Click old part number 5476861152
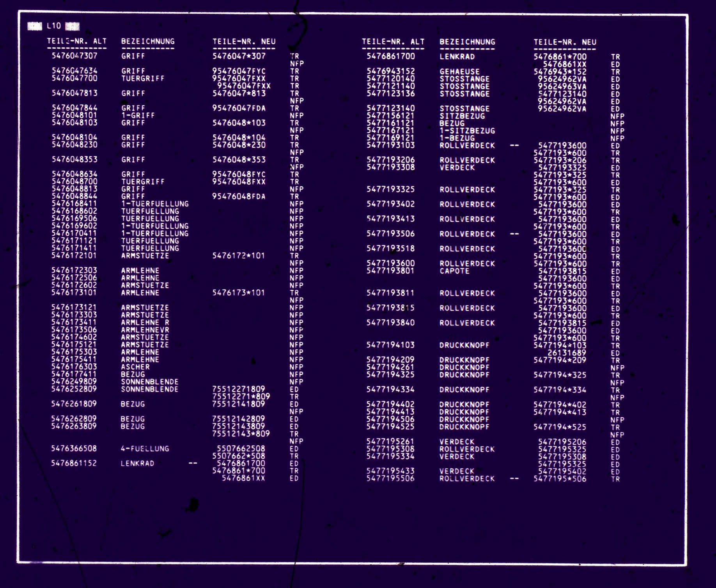The width and height of the screenshot is (716, 588). click(74, 463)
